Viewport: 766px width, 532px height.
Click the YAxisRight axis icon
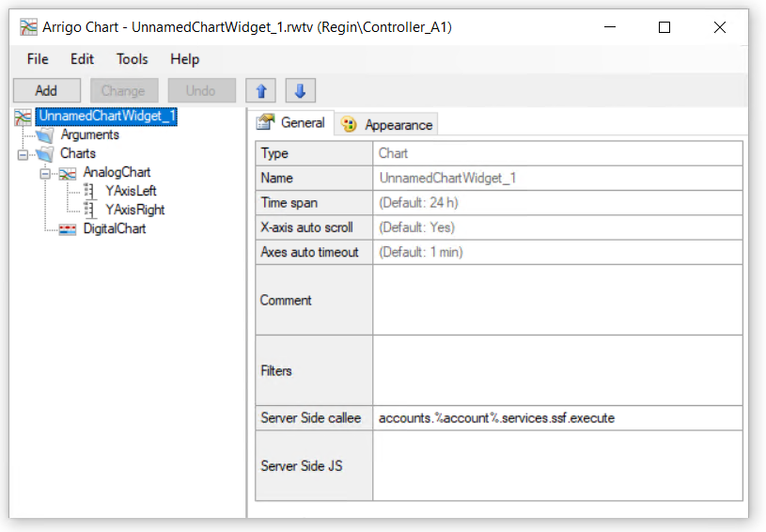[x=89, y=210]
